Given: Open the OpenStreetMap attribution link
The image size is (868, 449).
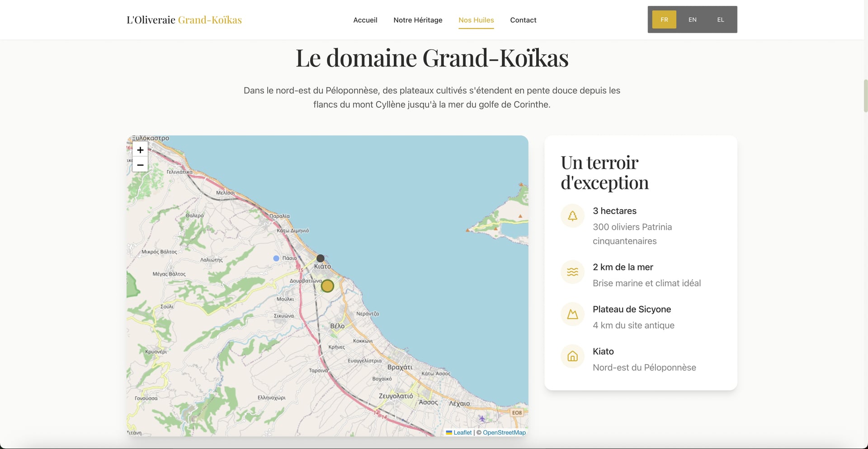Looking at the screenshot, I should click(504, 432).
